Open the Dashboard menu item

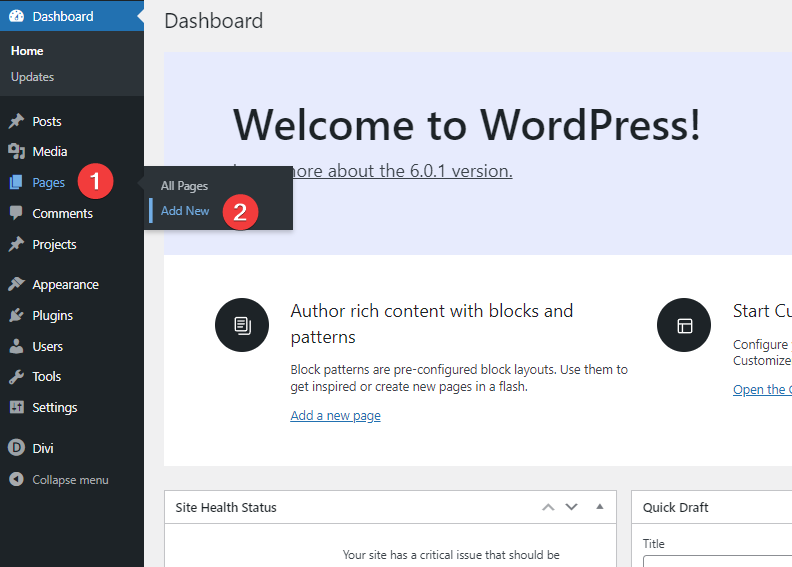coord(72,16)
